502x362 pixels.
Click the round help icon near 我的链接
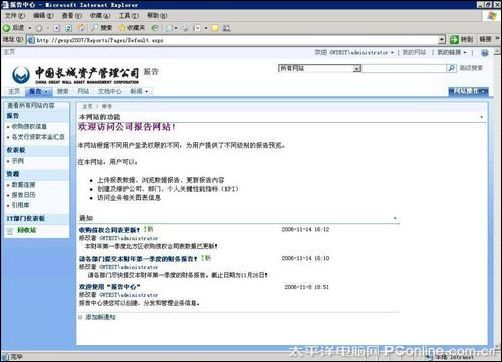(485, 53)
